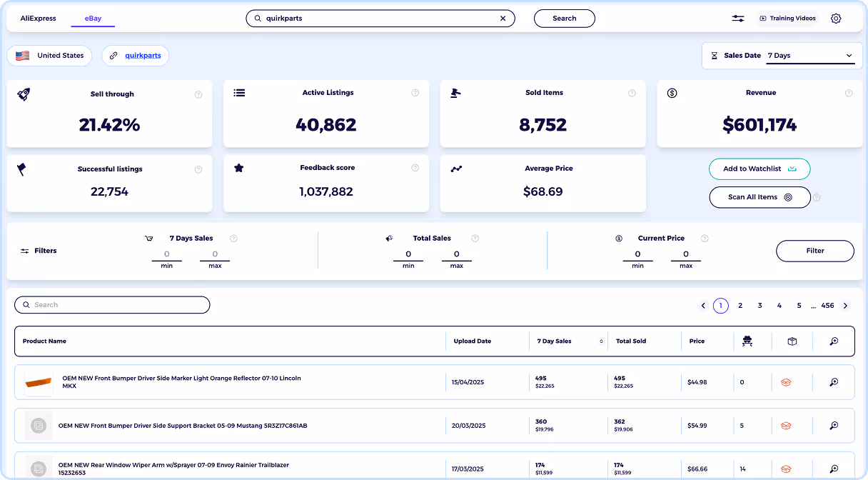Open settings gear icon

836,19
